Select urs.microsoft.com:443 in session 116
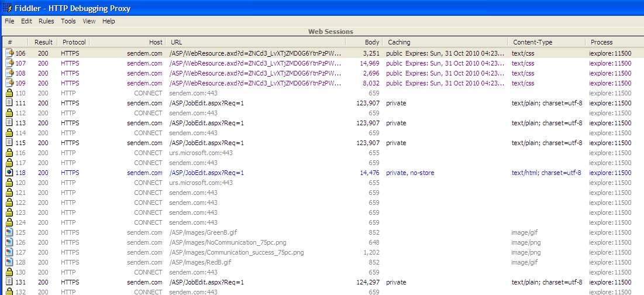Screen dimensions: 644x295 click(x=201, y=153)
